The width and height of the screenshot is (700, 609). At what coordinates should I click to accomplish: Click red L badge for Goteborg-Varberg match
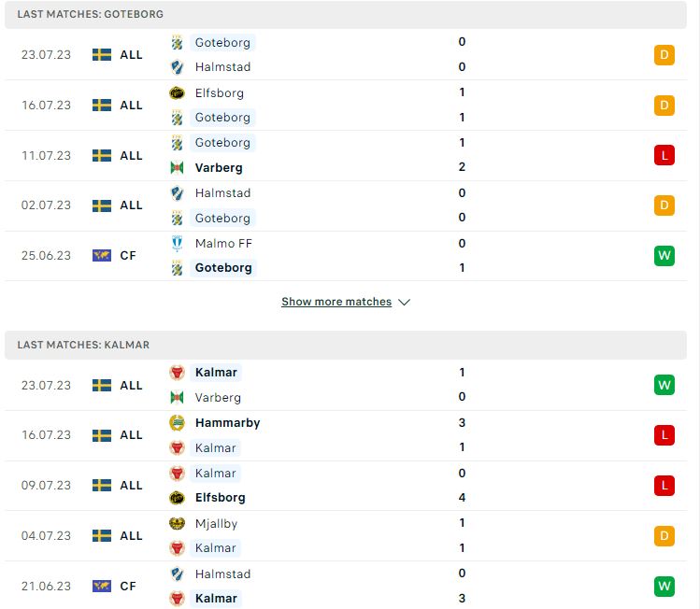click(664, 155)
